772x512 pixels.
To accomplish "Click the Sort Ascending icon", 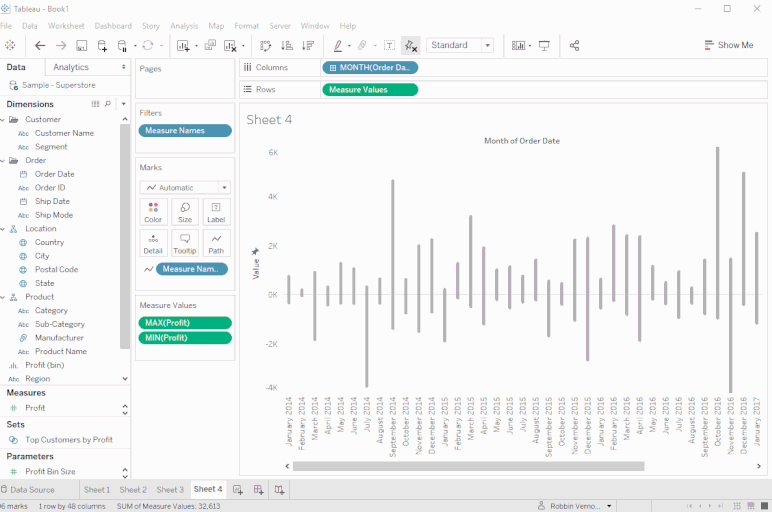I will 287,46.
